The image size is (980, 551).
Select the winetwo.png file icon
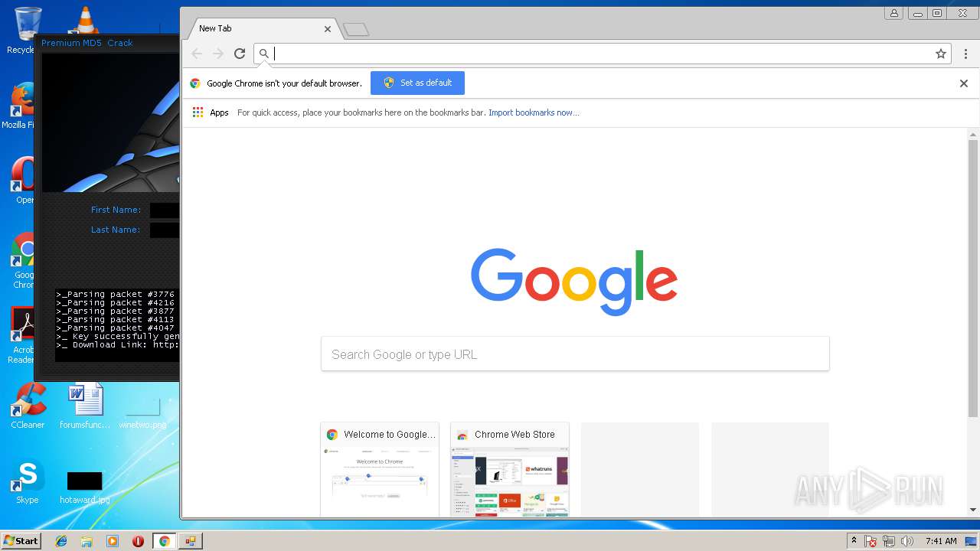click(x=143, y=413)
